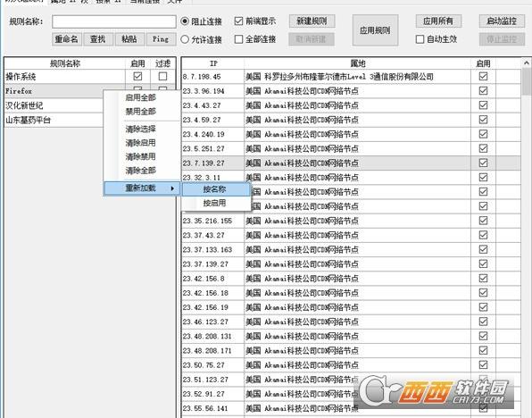Image resolution: width=532 pixels, height=418 pixels.
Task: Choose 禁用全部 in the context menu
Action: click(140, 112)
